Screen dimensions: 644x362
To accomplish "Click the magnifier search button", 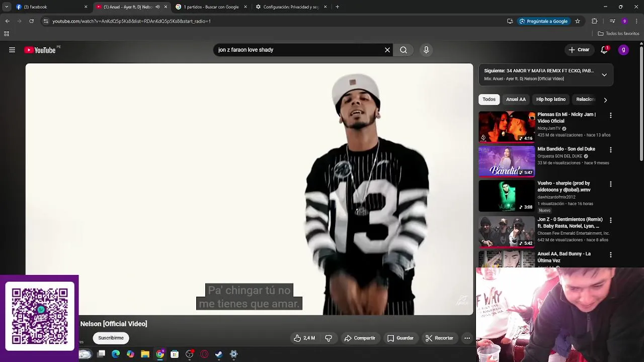I will 404,50.
